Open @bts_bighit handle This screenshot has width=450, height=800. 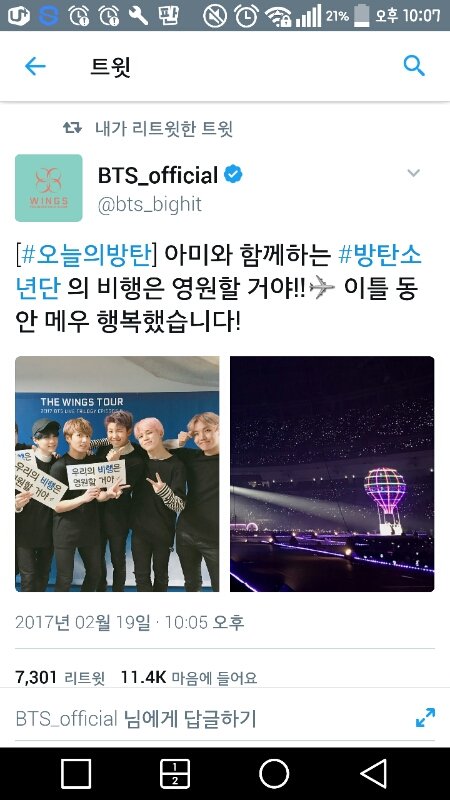[149, 204]
